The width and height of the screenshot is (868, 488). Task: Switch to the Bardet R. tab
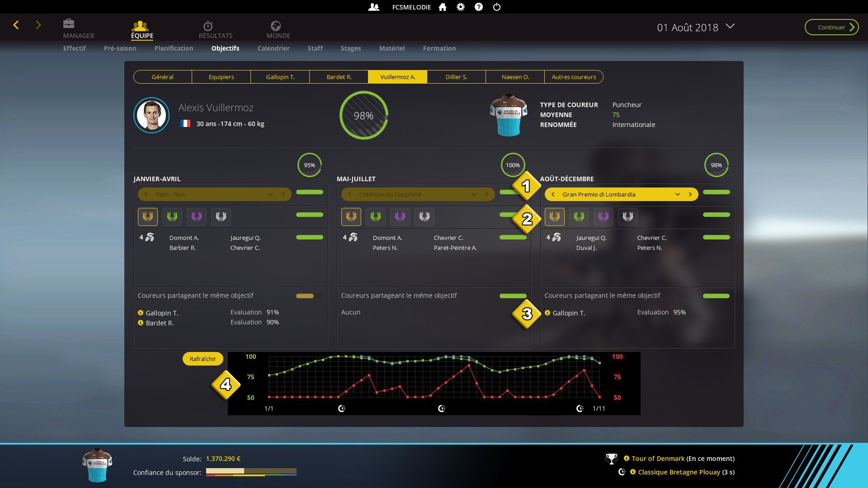coord(339,77)
